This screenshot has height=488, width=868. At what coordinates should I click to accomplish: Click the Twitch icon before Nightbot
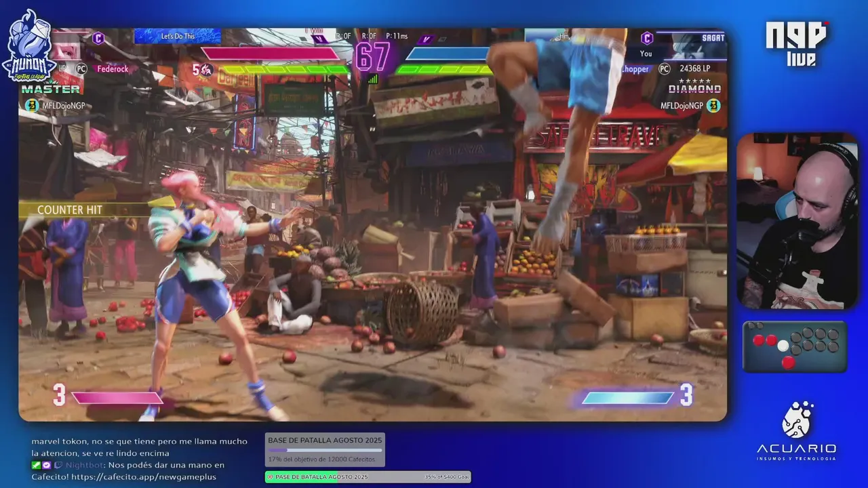point(58,465)
